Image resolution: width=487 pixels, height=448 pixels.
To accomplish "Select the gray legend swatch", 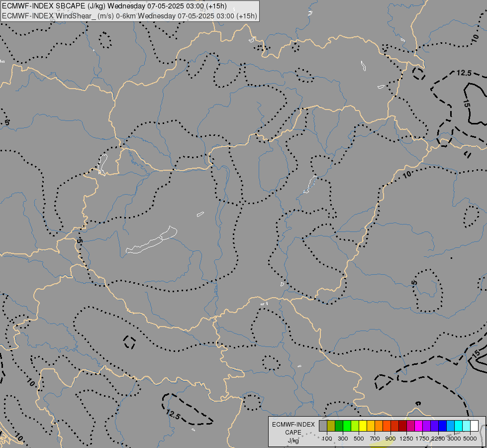I will coord(323,426).
